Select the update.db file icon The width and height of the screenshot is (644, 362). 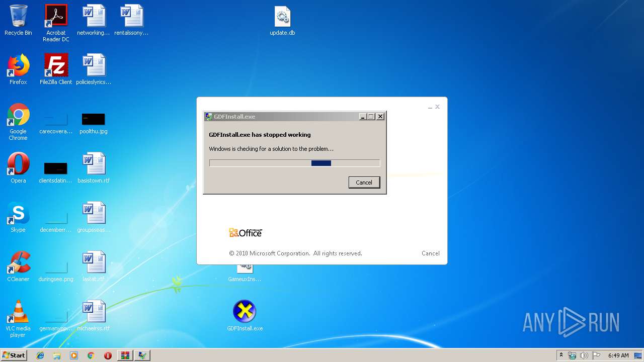(x=282, y=21)
